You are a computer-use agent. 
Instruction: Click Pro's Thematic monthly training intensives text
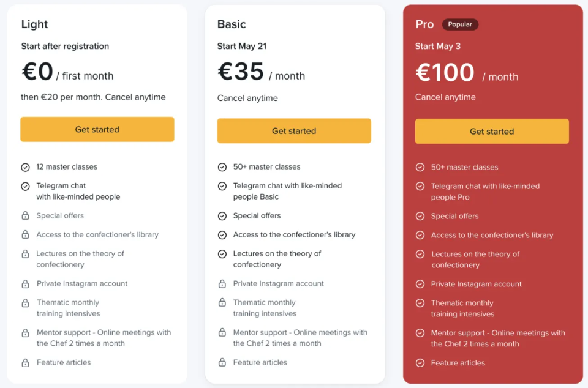pos(462,308)
